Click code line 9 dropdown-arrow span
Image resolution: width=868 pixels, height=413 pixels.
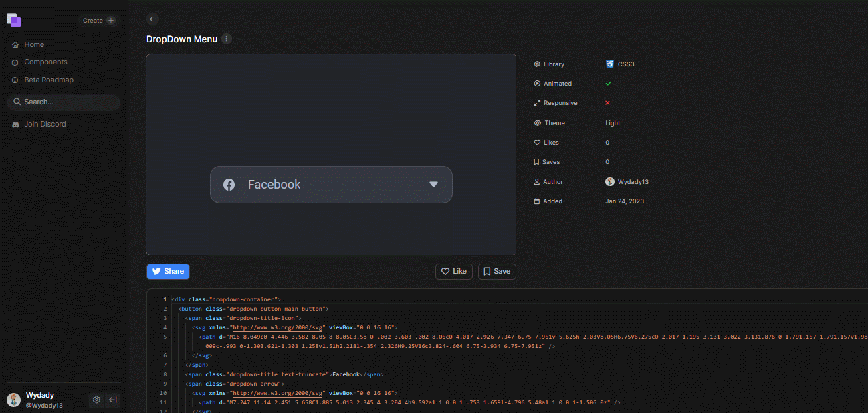coord(235,384)
